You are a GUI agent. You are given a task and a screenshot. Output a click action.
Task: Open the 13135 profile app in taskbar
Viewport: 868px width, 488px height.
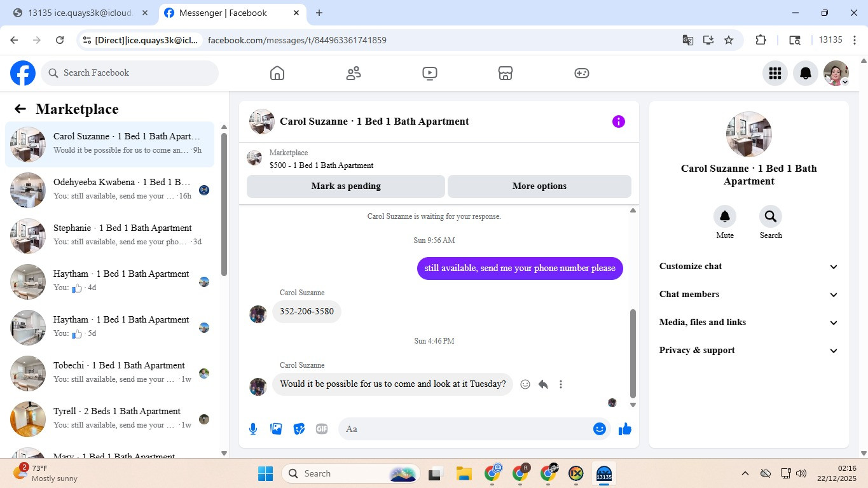coord(603,473)
